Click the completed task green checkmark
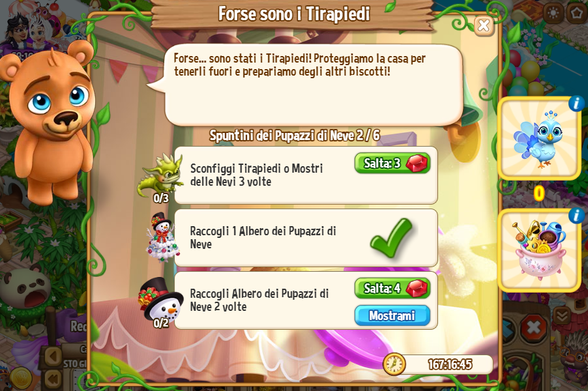 [x=391, y=238]
